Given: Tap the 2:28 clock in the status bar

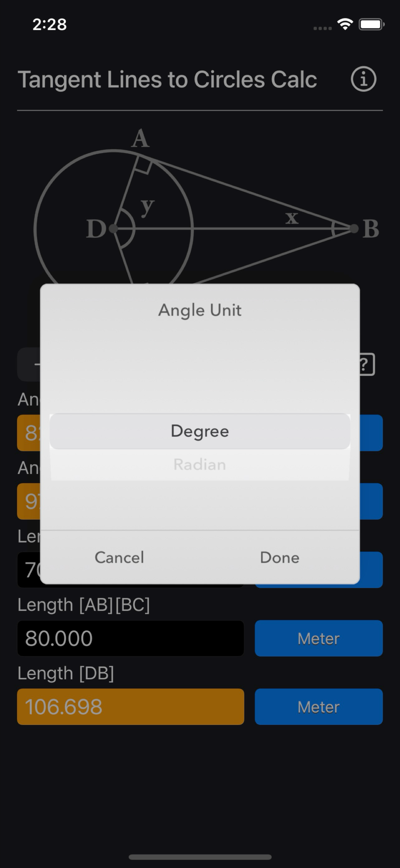Looking at the screenshot, I should point(50,24).
